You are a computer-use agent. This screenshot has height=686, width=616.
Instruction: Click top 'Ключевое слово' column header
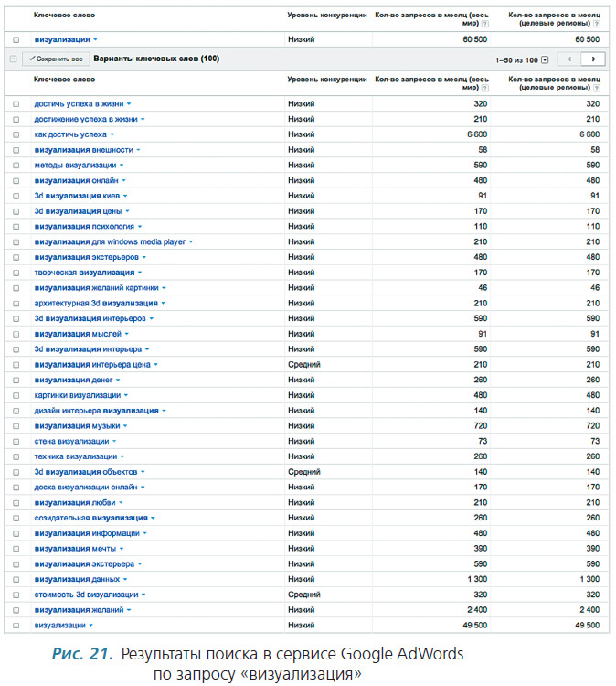[x=64, y=15]
